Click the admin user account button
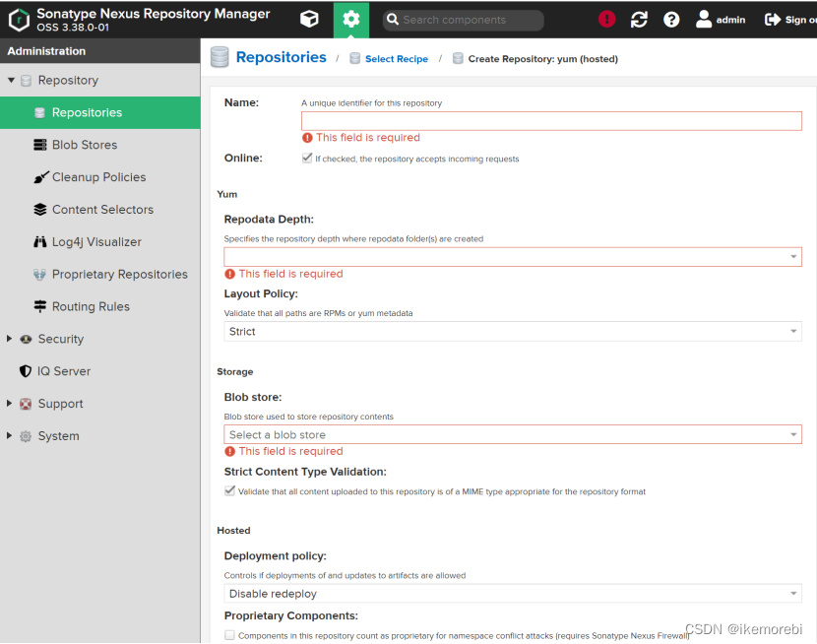 (x=721, y=20)
